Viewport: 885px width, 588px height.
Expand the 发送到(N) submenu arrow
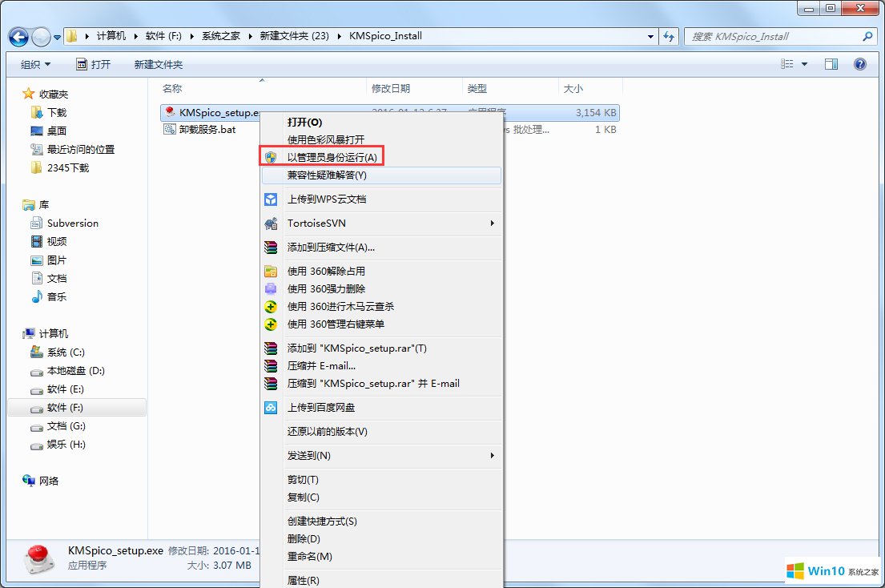493,455
